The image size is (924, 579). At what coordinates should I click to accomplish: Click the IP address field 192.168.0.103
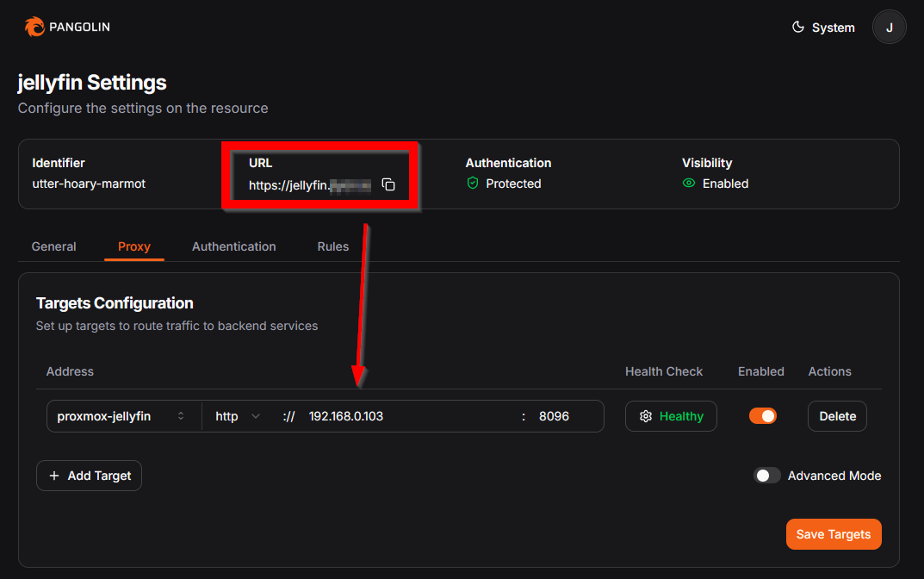pos(405,416)
